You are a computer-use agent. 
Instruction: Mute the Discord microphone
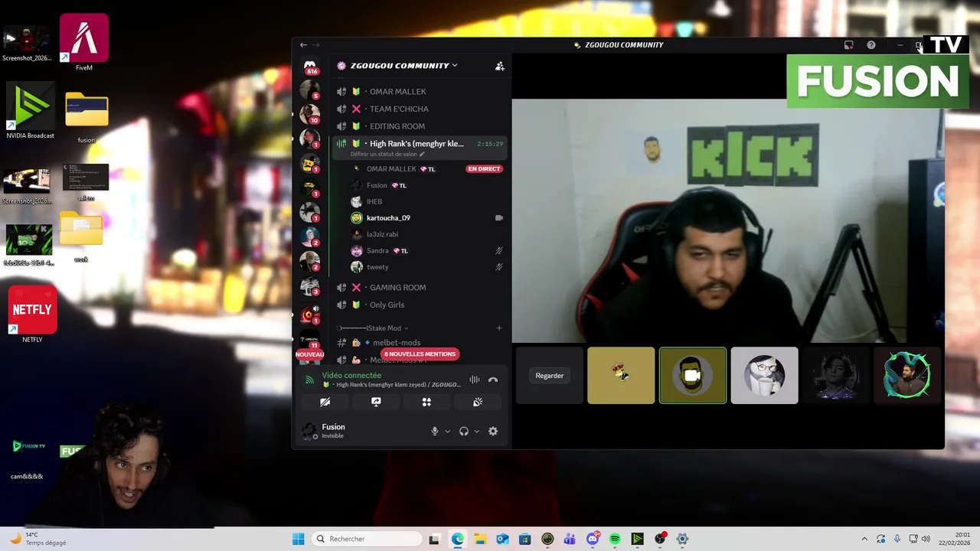click(x=435, y=431)
